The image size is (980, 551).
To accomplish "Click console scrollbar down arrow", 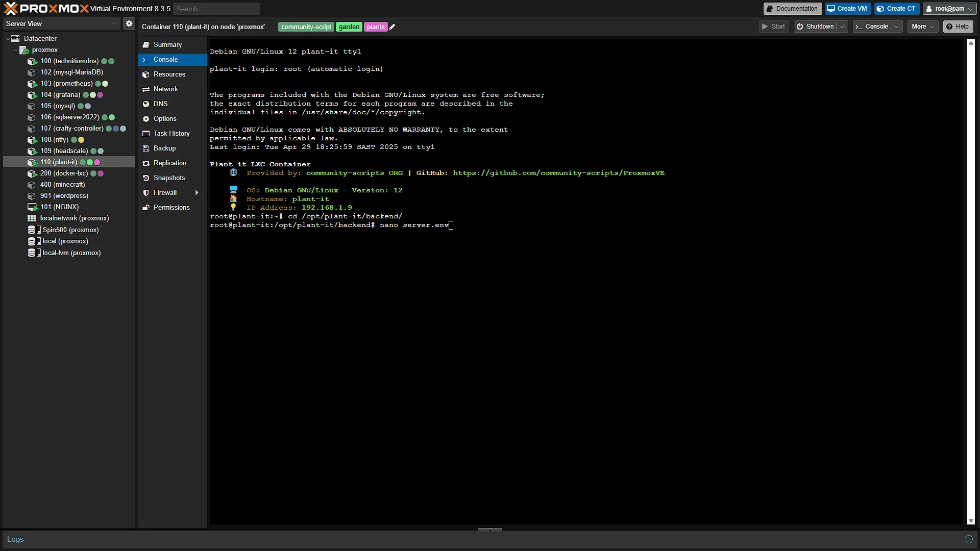I will pos(971,521).
